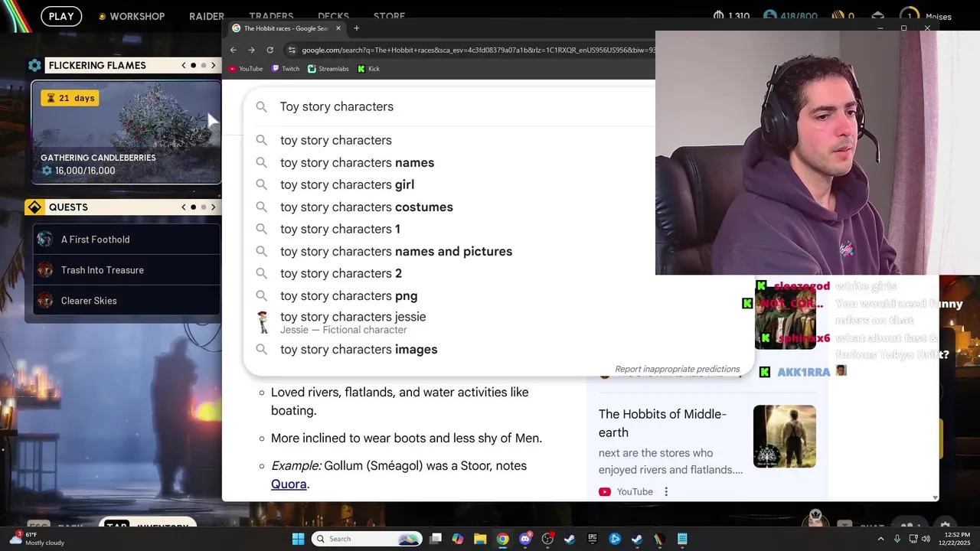Click the Flickering Flames gear icon

[x=34, y=66]
